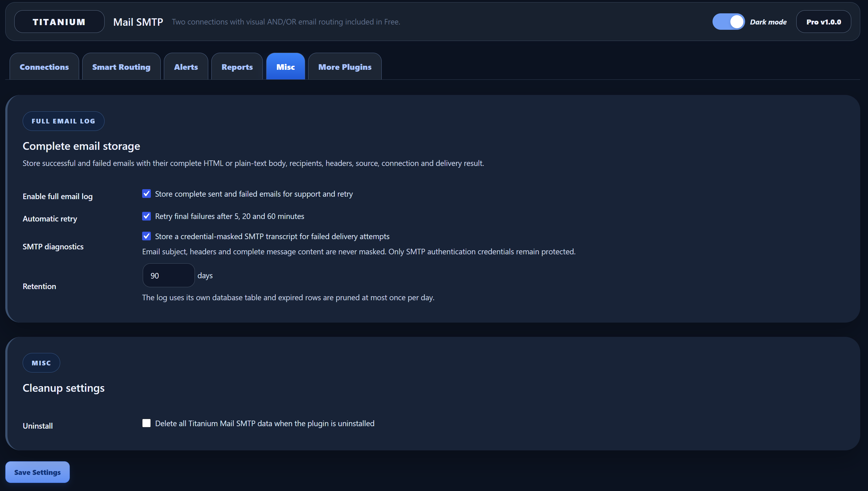
Task: Switch to the Smart Routing tab
Action: click(121, 66)
